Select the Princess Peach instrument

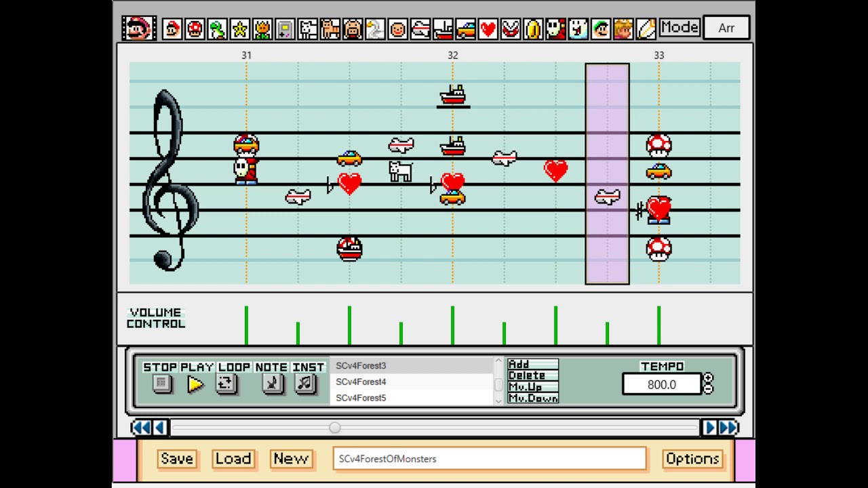point(623,28)
